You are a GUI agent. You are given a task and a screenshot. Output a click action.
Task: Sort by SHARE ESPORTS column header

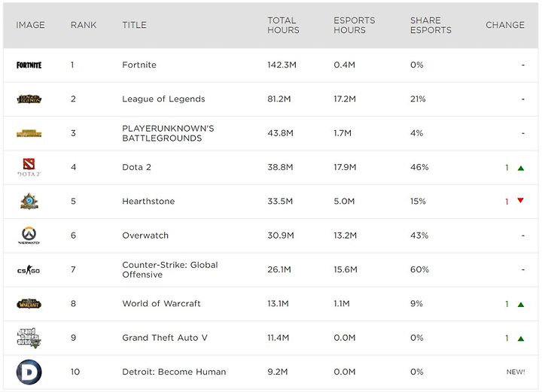point(431,26)
